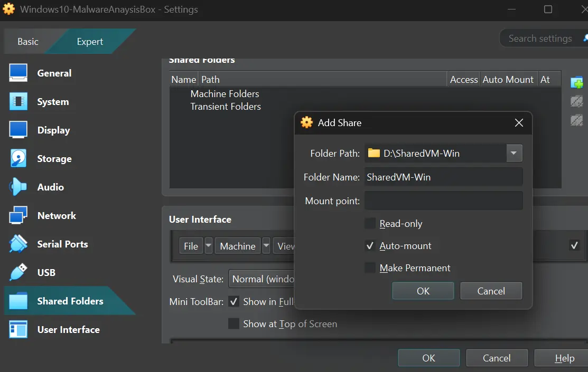Viewport: 588px width, 372px height.
Task: Click the add new shared folder icon
Action: pyautogui.click(x=576, y=83)
